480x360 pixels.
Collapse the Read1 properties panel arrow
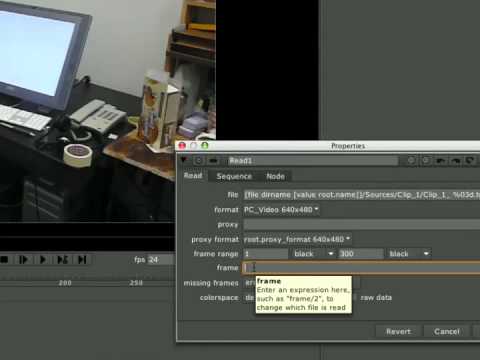(x=183, y=160)
